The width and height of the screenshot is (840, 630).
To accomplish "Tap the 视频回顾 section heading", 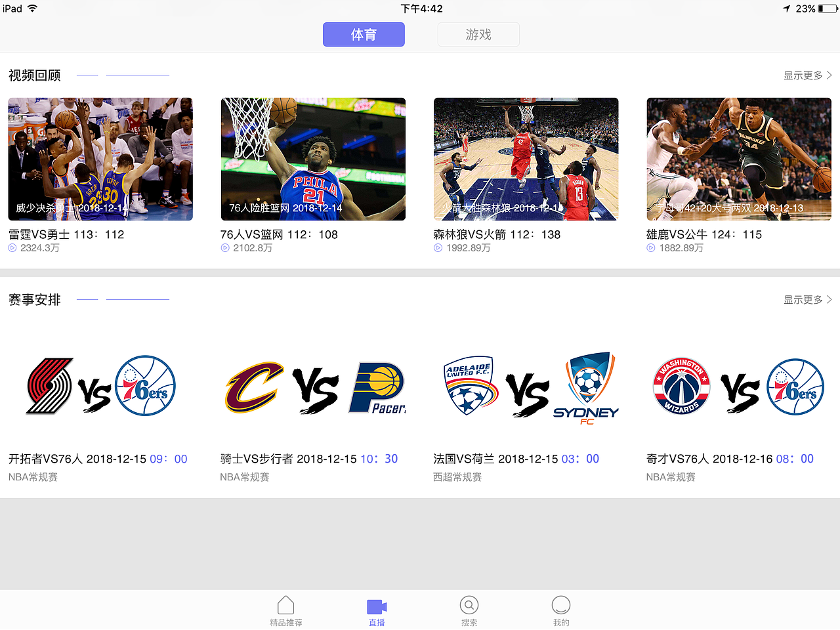I will click(x=35, y=75).
